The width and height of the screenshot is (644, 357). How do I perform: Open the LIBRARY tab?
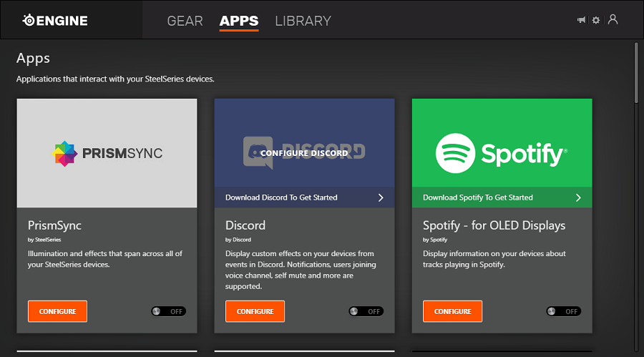[x=303, y=21]
